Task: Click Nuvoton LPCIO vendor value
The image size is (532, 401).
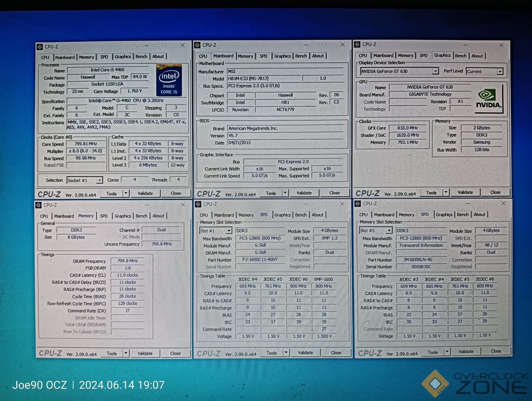Action: click(x=240, y=110)
